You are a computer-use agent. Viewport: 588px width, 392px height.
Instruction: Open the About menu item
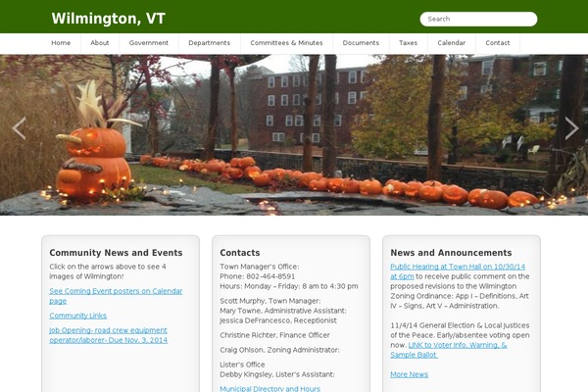(x=99, y=43)
